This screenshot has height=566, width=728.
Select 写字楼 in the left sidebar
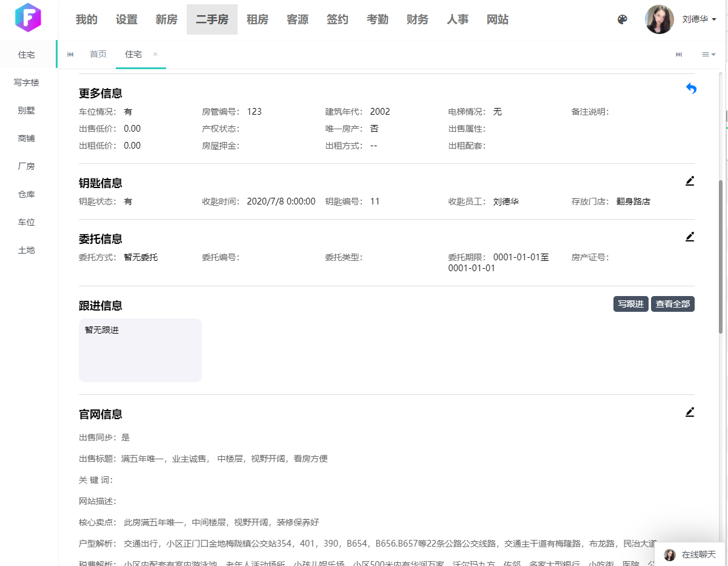27,83
